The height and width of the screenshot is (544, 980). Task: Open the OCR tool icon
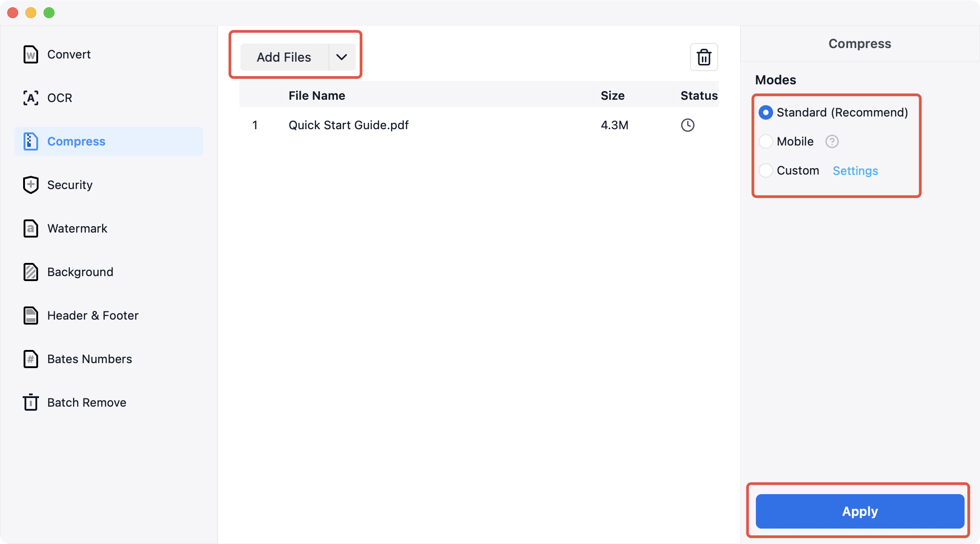(x=30, y=98)
